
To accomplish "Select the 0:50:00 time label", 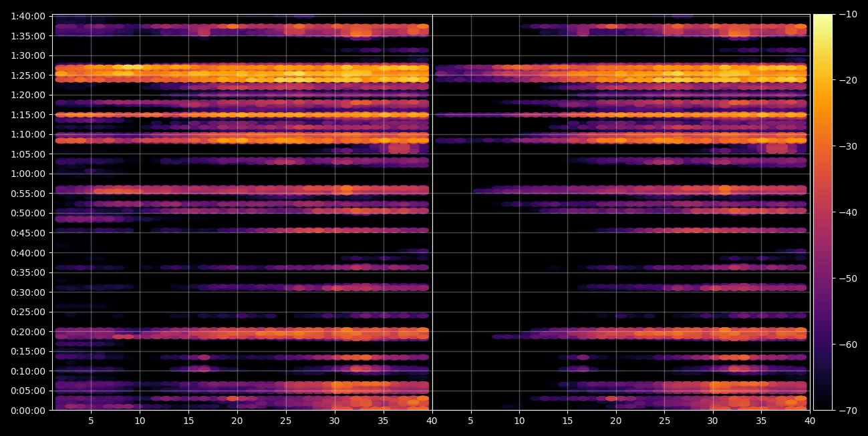I will click(x=28, y=213).
